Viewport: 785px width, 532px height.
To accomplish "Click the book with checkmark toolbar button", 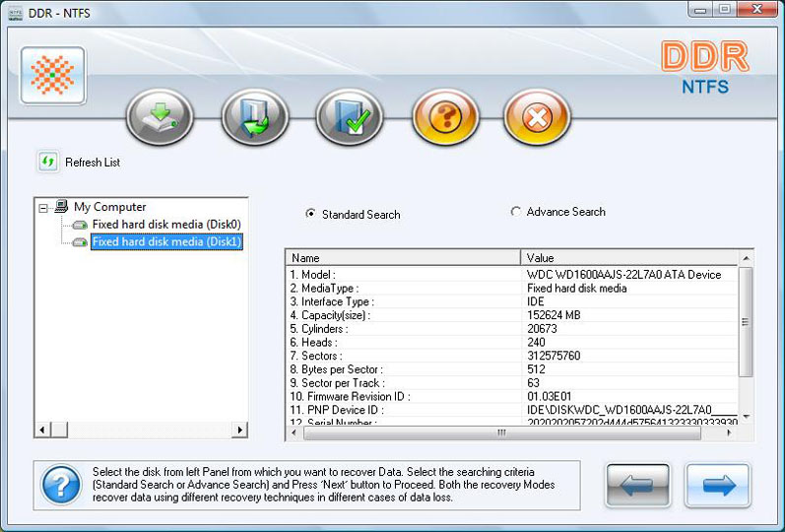I will click(349, 117).
